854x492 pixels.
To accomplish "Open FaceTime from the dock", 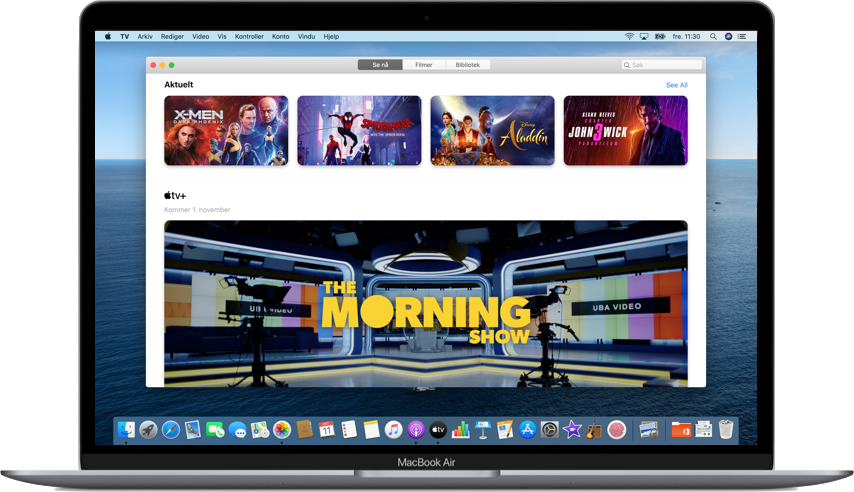I will click(x=215, y=430).
